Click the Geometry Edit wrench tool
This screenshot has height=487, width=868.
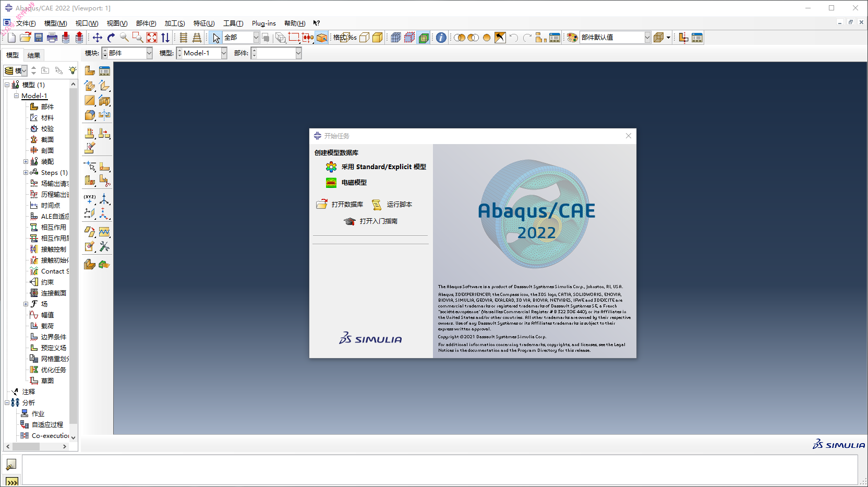104,246
